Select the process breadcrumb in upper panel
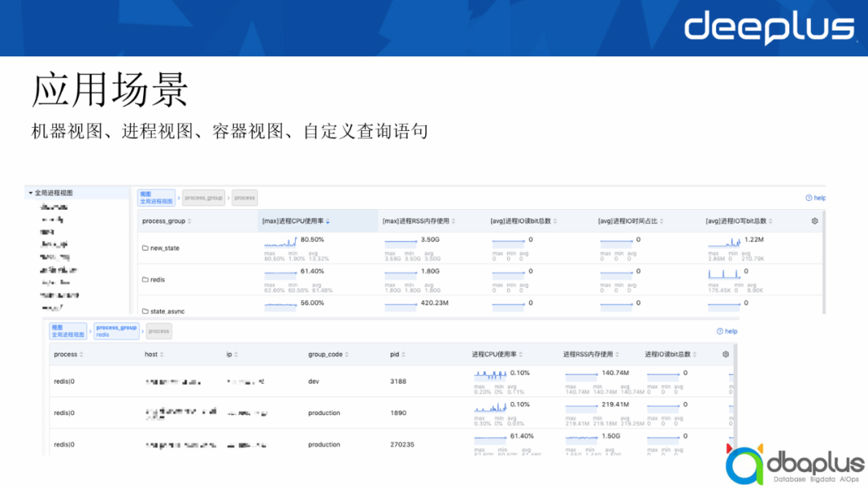 tap(244, 198)
